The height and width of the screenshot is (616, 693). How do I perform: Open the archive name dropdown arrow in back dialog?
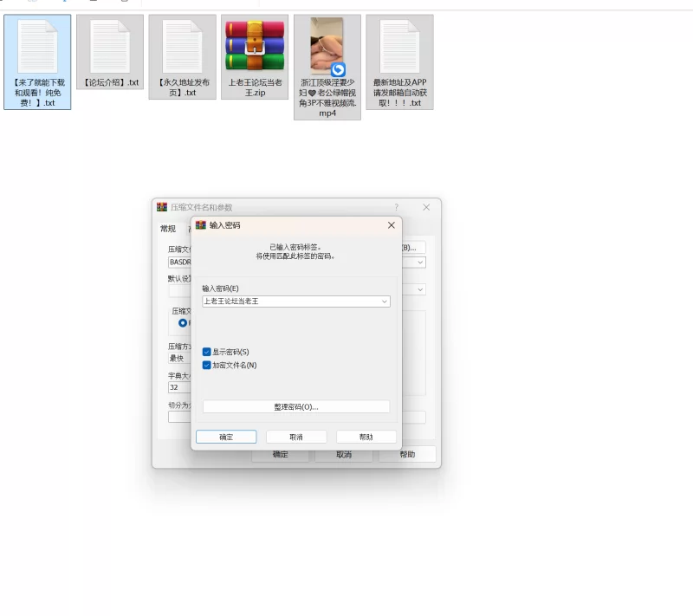(420, 262)
